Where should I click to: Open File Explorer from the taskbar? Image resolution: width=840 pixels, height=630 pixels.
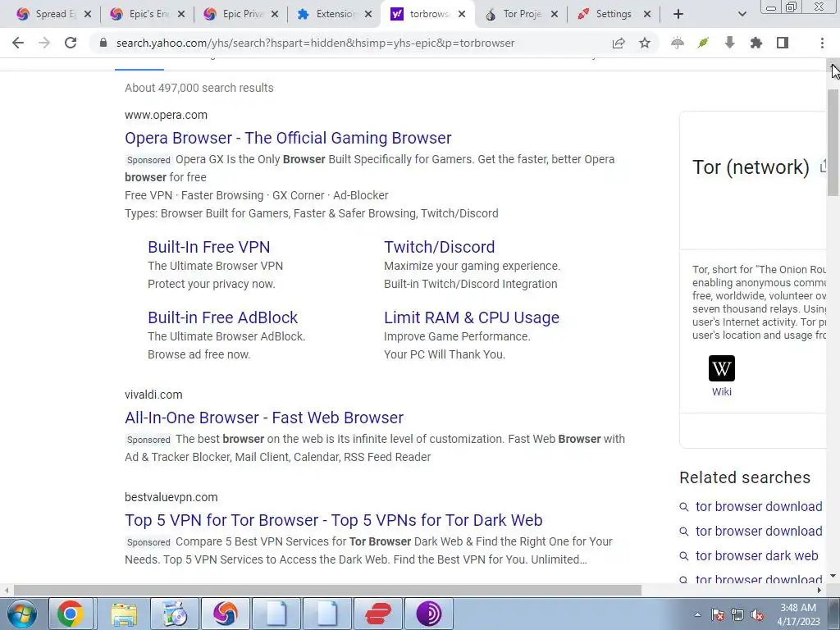(x=125, y=614)
